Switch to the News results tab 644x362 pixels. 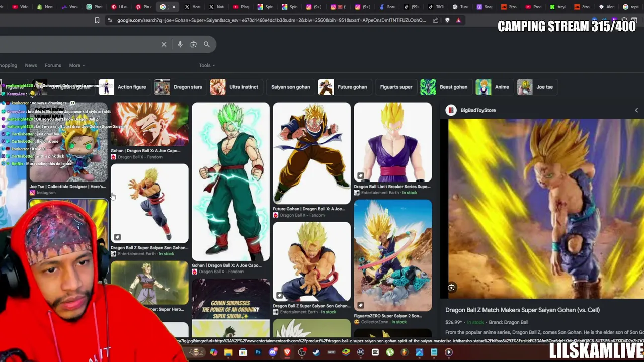pyautogui.click(x=31, y=65)
